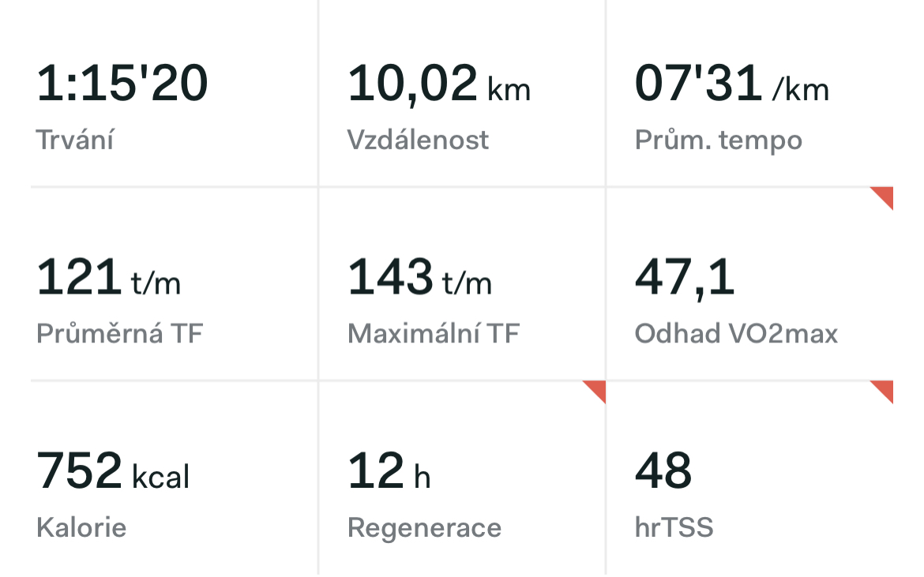This screenshot has width=924, height=577.
Task: Click the Maximální TF label
Action: 433,334
